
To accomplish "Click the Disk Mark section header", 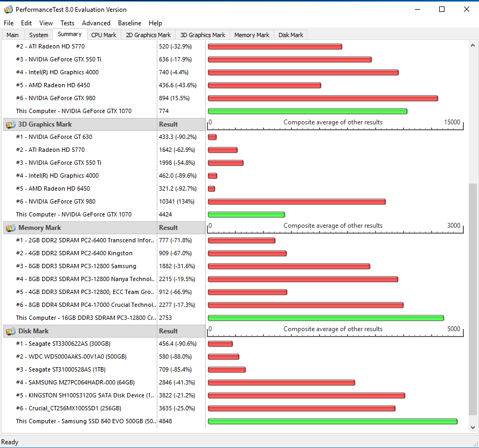I will pyautogui.click(x=104, y=331).
